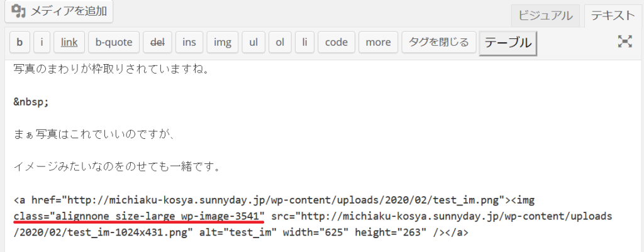Add an unordered list with ul button

point(253,43)
